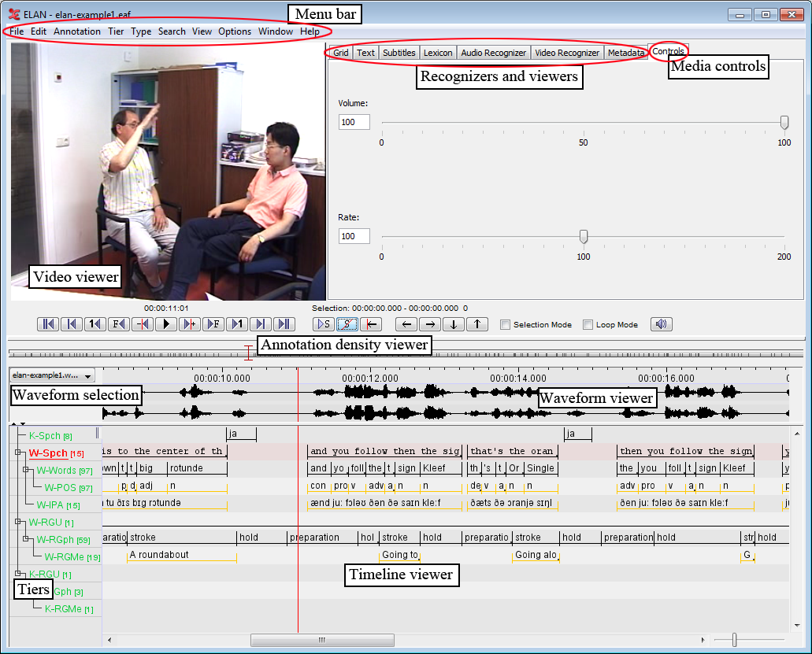Enable the Selection Mode checkbox
The width and height of the screenshot is (812, 654).
(506, 324)
